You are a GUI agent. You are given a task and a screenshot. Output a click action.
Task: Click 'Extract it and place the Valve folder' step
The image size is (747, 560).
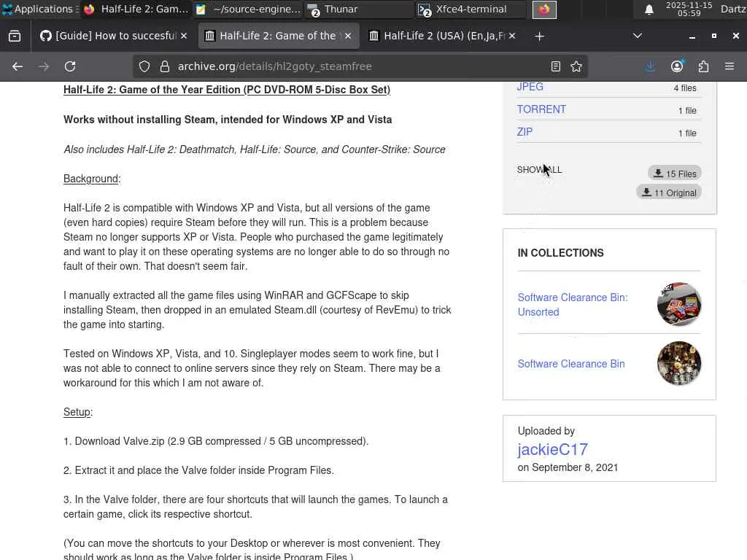pos(198,470)
